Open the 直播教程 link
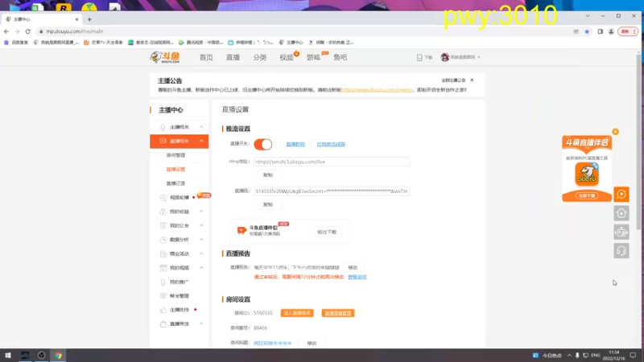The width and height of the screenshot is (644, 362). click(x=295, y=144)
